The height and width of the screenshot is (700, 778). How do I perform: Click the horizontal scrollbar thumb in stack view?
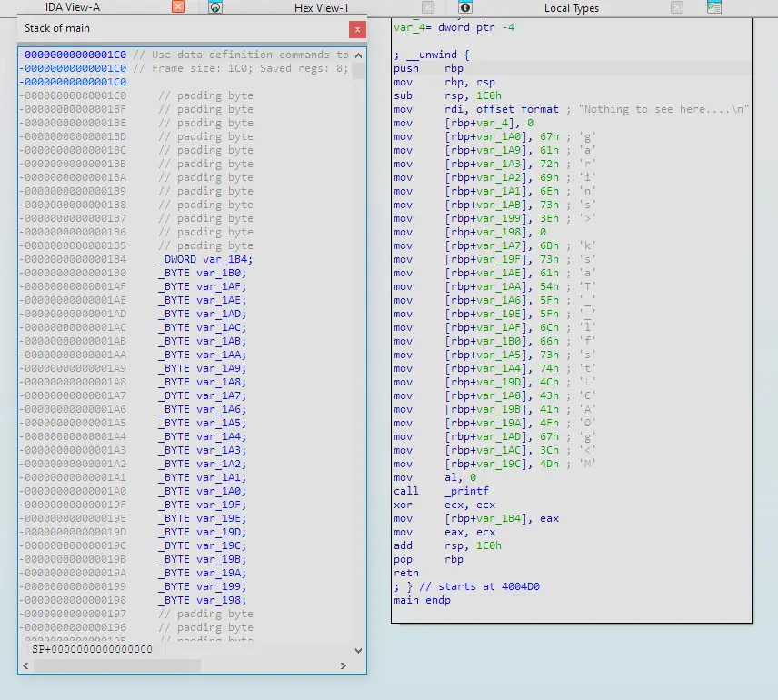117,665
